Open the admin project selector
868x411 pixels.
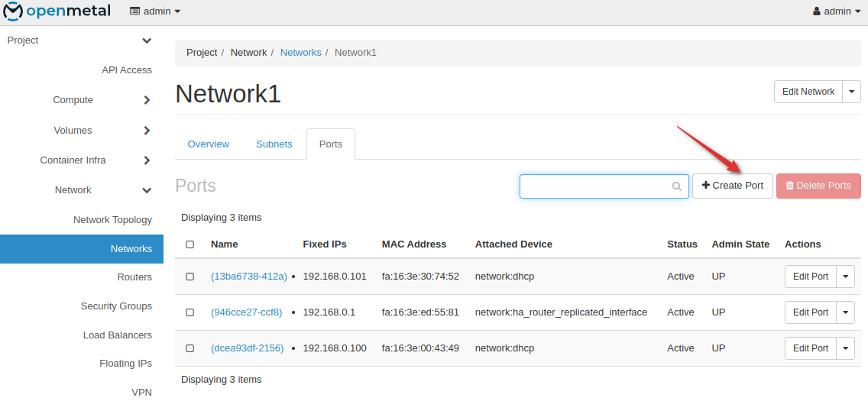(x=155, y=11)
